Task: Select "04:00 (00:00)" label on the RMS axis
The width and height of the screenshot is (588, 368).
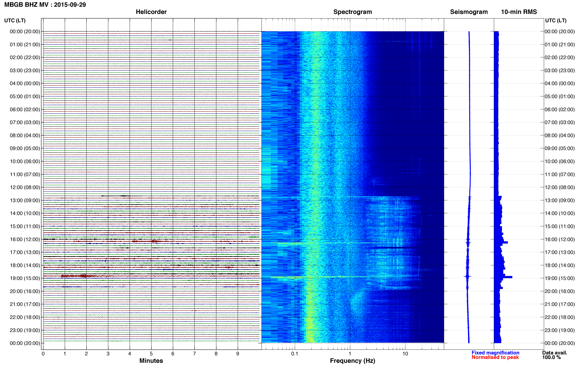Action: tap(560, 83)
